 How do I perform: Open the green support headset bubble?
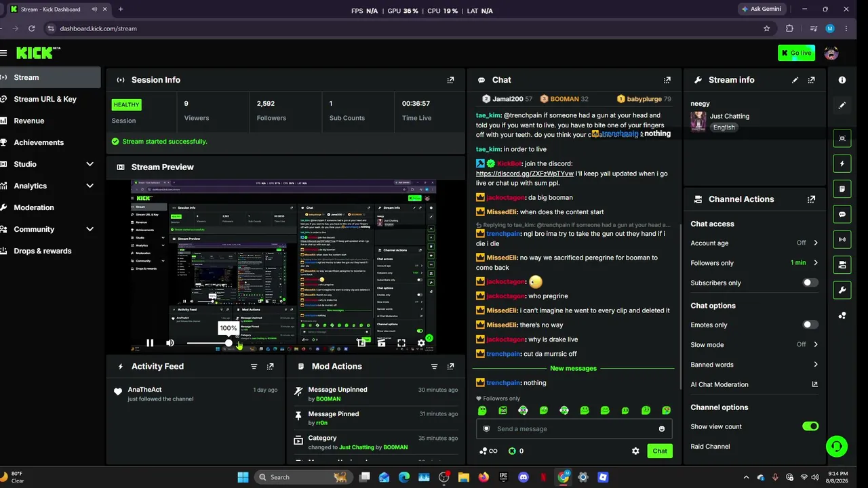click(x=837, y=446)
